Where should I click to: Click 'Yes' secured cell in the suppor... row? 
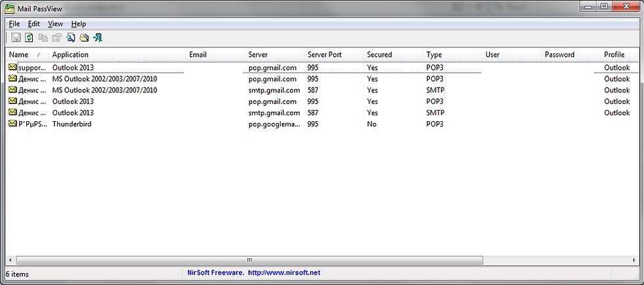372,67
